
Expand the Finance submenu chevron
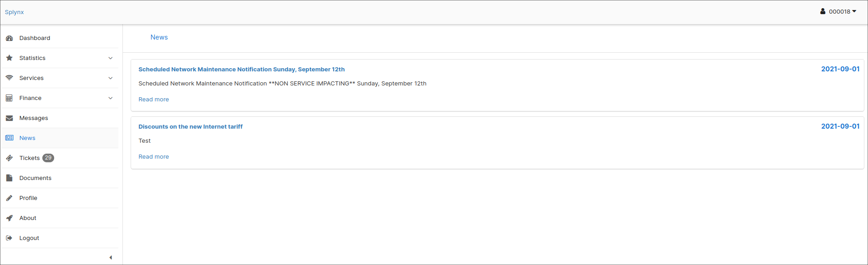(111, 98)
